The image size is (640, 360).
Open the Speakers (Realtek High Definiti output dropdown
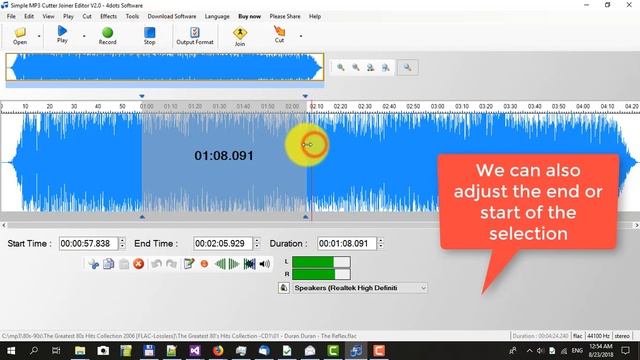point(360,288)
